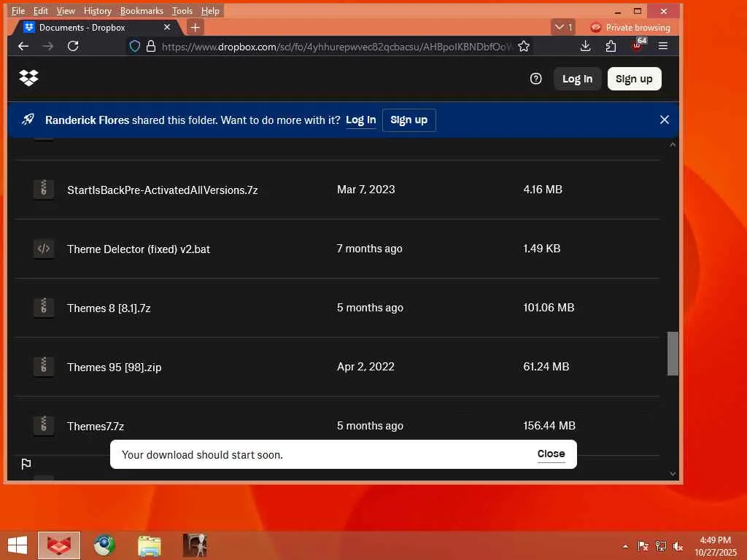Click the rocket icon in banner
This screenshot has height=560, width=747.
28,120
